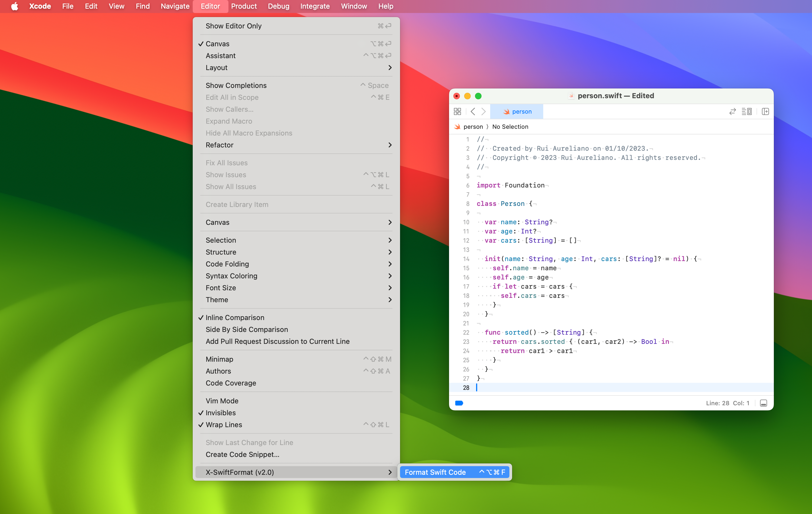Go forward using the right chevron
This screenshot has width=812, height=514.
(x=484, y=111)
